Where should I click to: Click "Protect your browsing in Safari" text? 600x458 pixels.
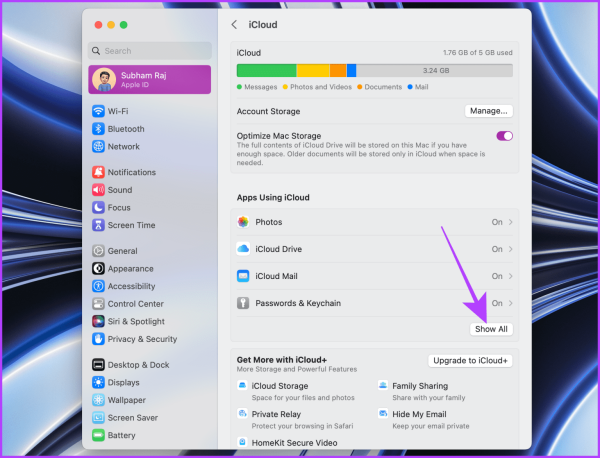(x=302, y=426)
